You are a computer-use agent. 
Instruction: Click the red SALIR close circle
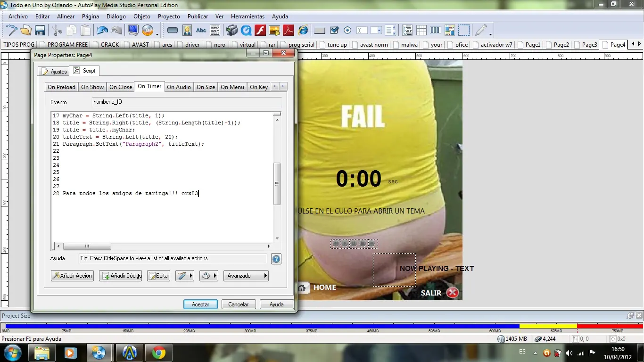(x=452, y=293)
